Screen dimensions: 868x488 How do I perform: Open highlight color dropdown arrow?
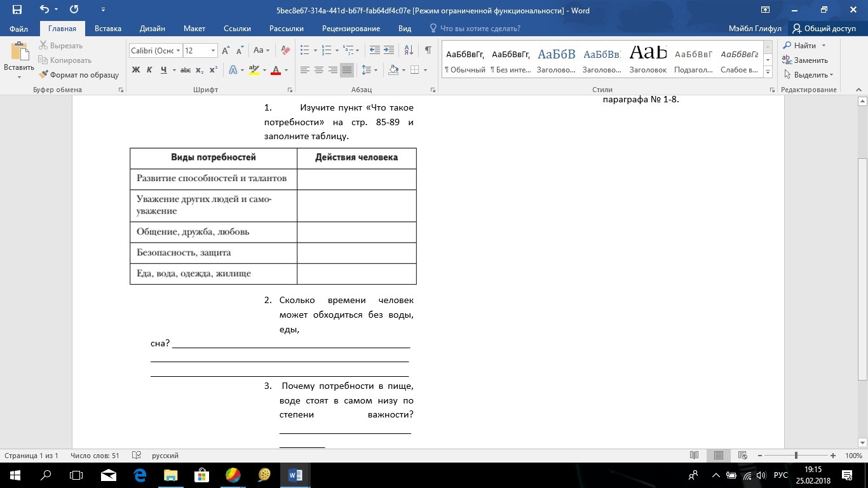[264, 70]
